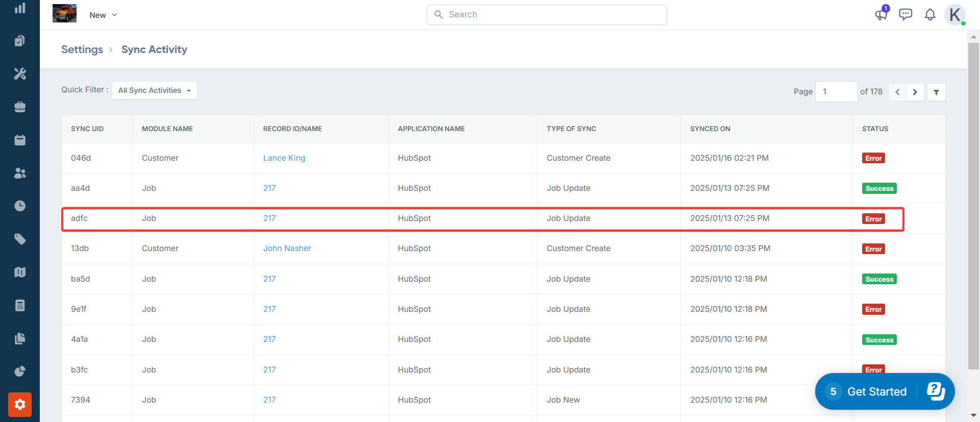The width and height of the screenshot is (980, 422).
Task: Open the clock timesheet icon in sidebar
Action: (20, 206)
